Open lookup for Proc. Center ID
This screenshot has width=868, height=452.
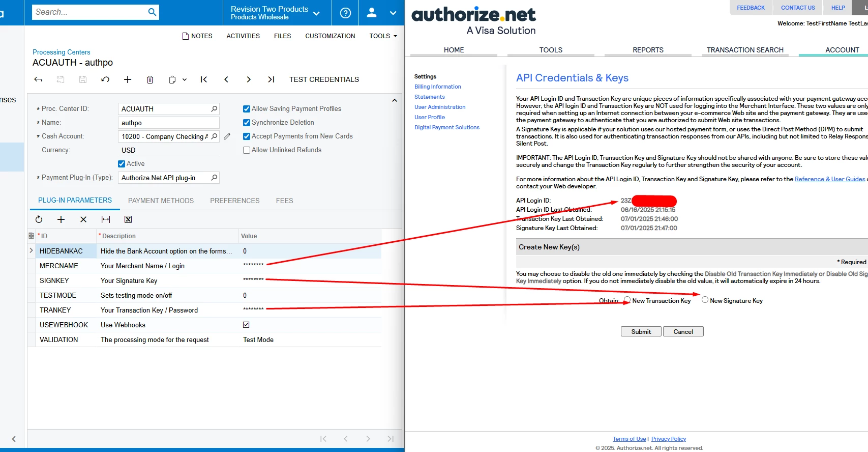(x=214, y=109)
